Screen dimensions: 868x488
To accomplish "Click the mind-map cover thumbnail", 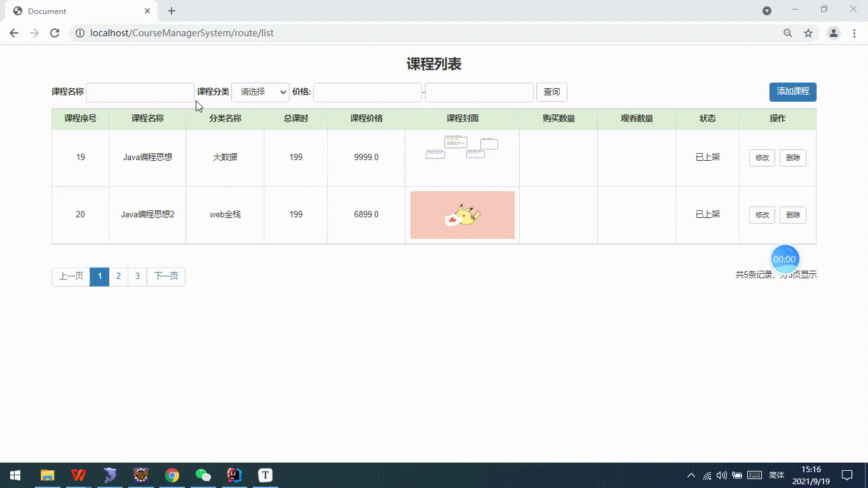I will pos(462,147).
